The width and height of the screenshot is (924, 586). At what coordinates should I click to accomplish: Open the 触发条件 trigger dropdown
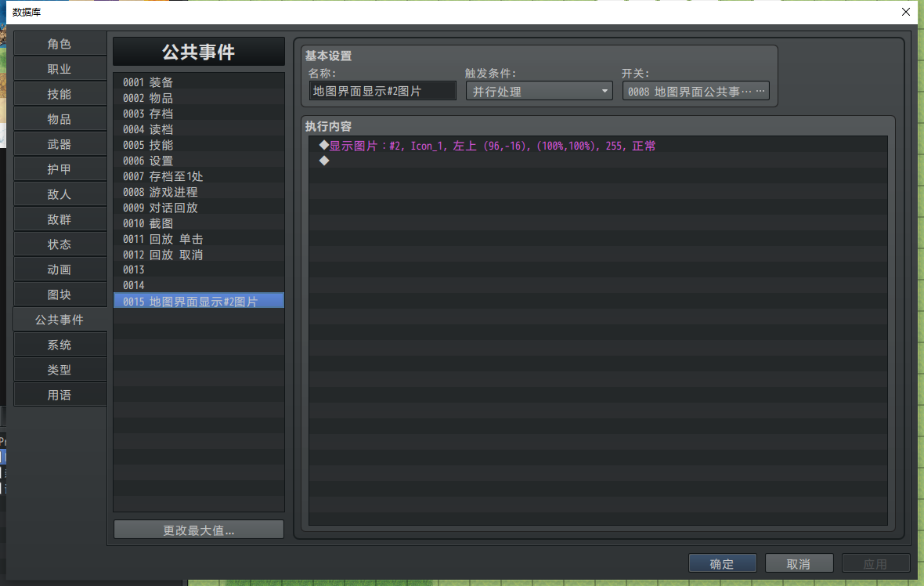coord(540,92)
